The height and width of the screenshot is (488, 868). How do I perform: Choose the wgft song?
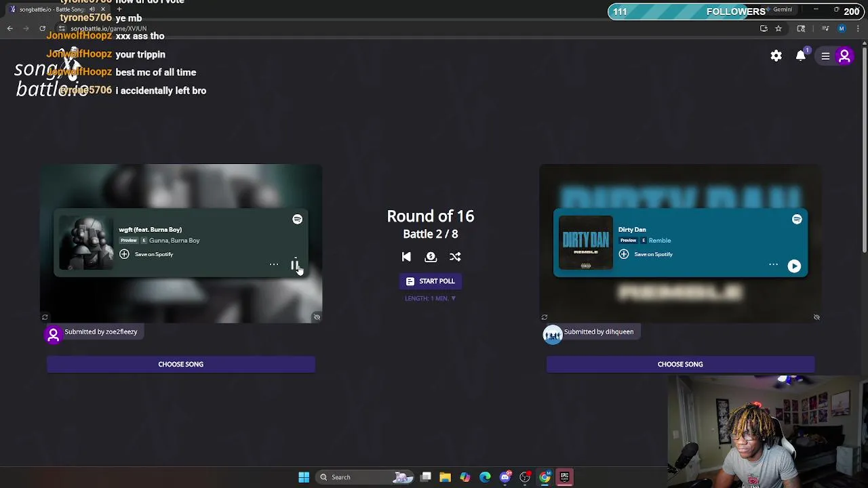[x=181, y=364]
